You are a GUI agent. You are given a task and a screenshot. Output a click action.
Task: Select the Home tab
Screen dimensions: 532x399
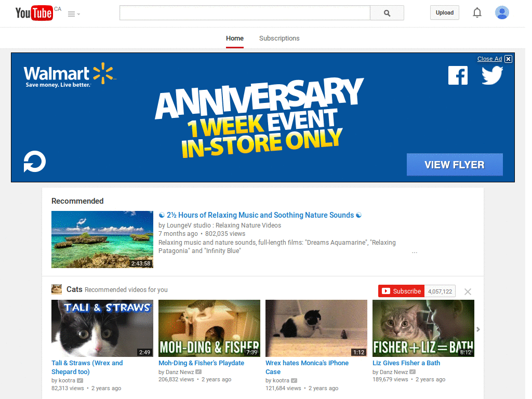pos(234,38)
